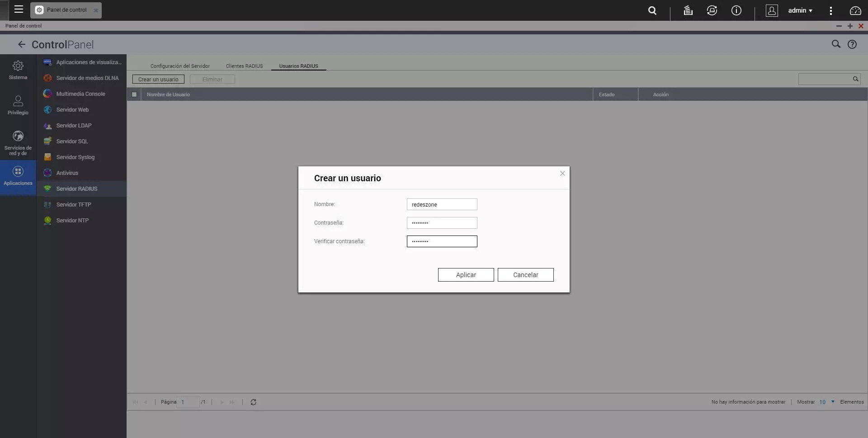Switch to Configuración del Servidor tab
Viewport: 868px width, 438px height.
click(180, 66)
